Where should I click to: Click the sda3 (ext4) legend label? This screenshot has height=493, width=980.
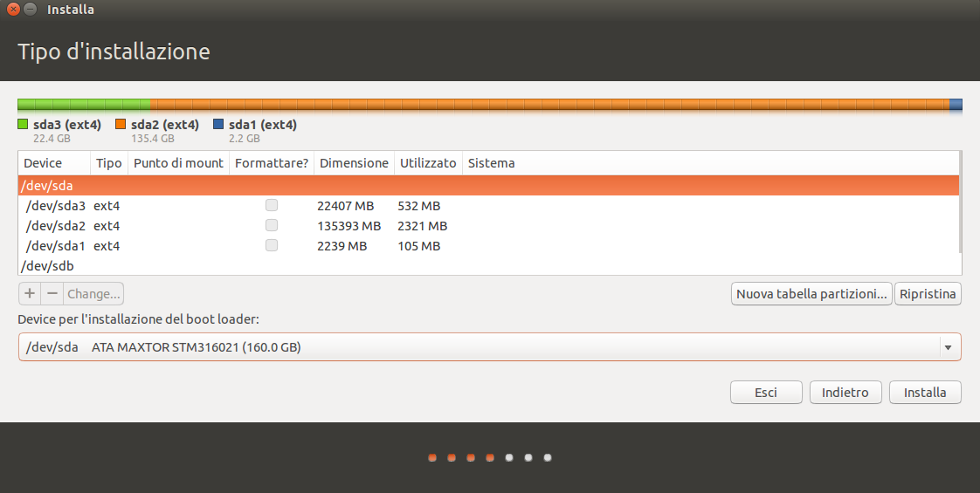click(x=67, y=125)
